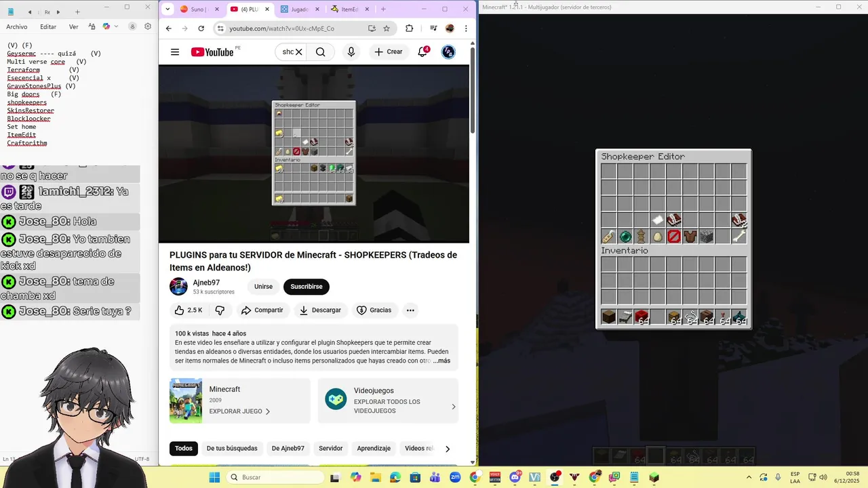The width and height of the screenshot is (868, 488).
Task: Click the paper item in Shopkeeper Editor
Action: tap(657, 220)
